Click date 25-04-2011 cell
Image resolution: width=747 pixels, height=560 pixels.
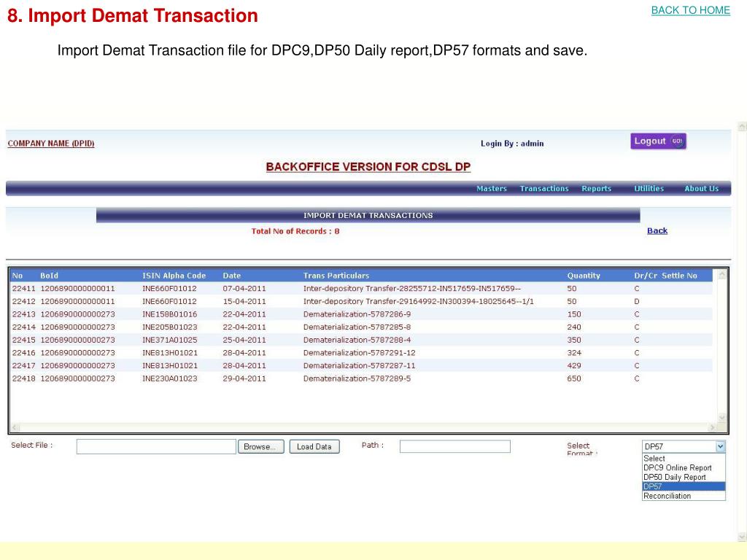click(x=244, y=340)
